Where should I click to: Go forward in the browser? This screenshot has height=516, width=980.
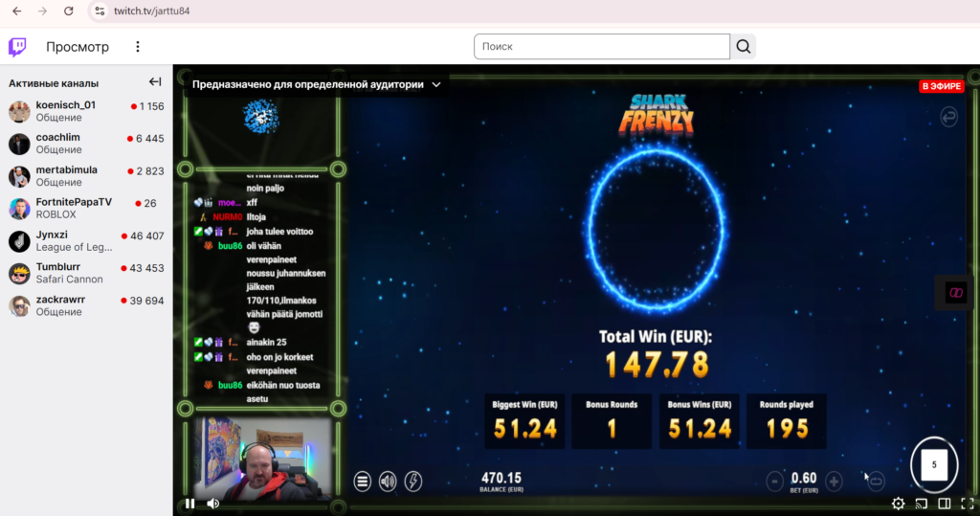[42, 11]
